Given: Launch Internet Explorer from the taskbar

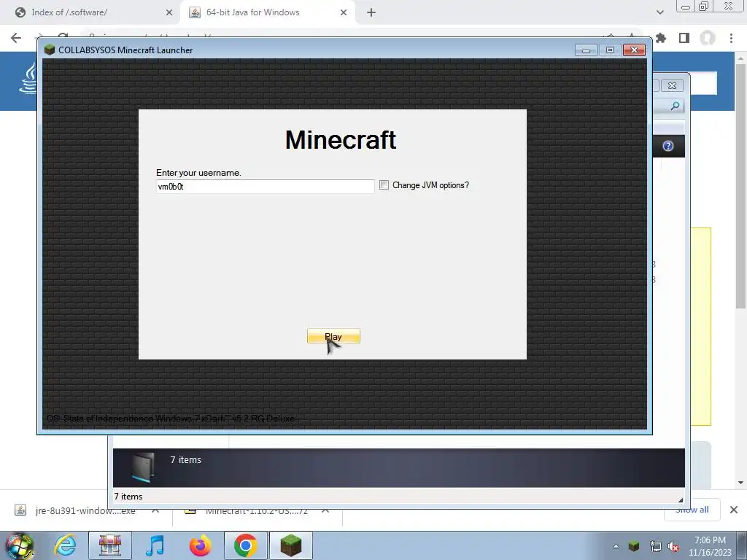Looking at the screenshot, I should point(65,545).
